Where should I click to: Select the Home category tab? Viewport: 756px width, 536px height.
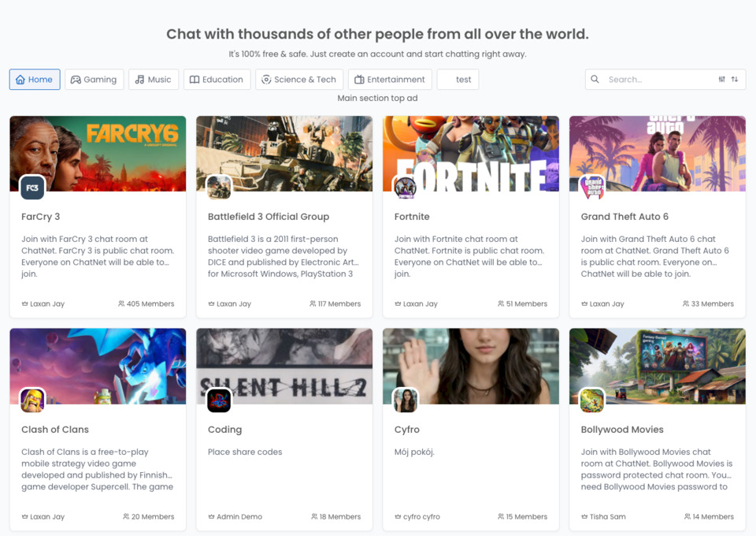pos(35,80)
